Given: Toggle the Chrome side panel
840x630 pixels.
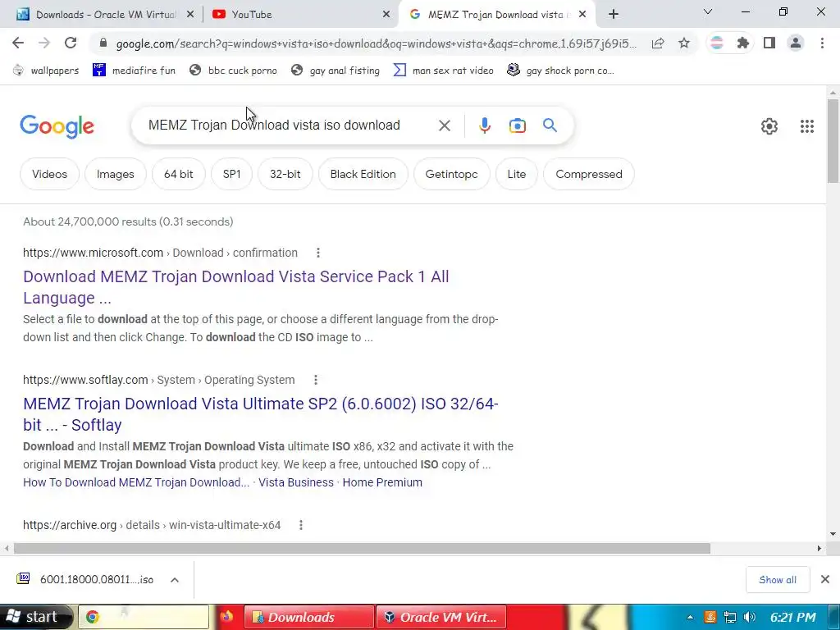Looking at the screenshot, I should pyautogui.click(x=769, y=43).
